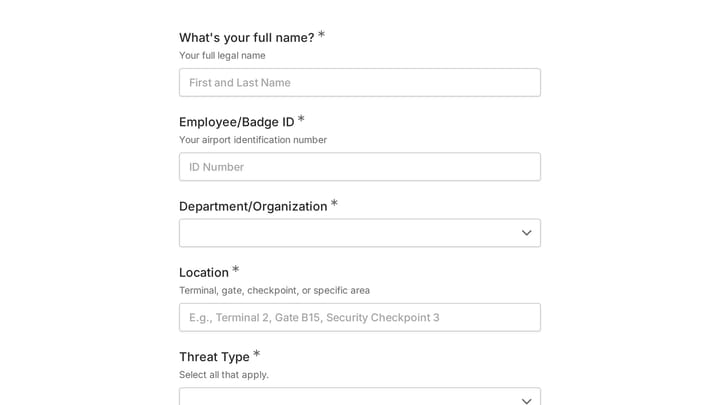Click the "Department/Organization" label
Image resolution: width=720 pixels, height=405 pixels.
tap(253, 207)
